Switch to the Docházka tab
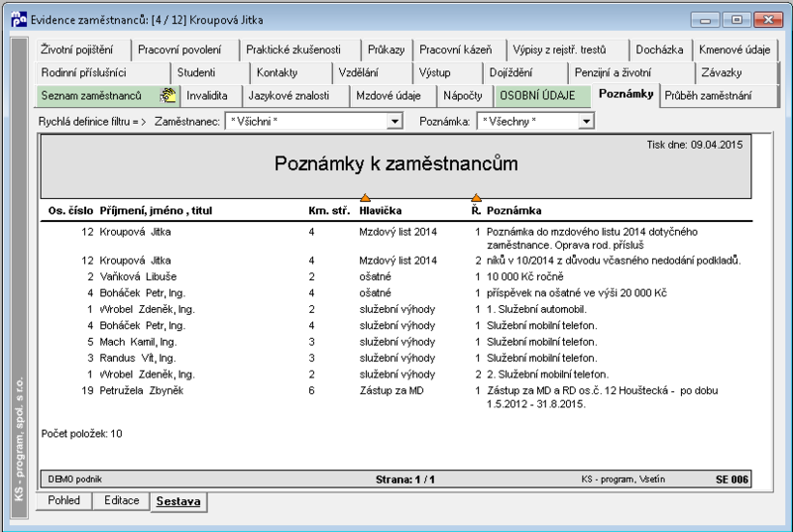Viewport: 793px width, 532px height. coord(659,50)
